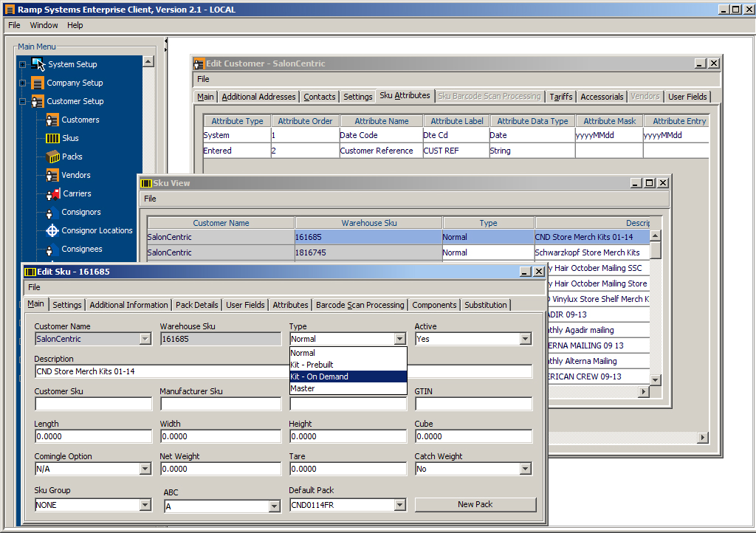Open the Active dropdown in Edit Sku
Viewport: 756px width, 533px height.
pos(525,338)
